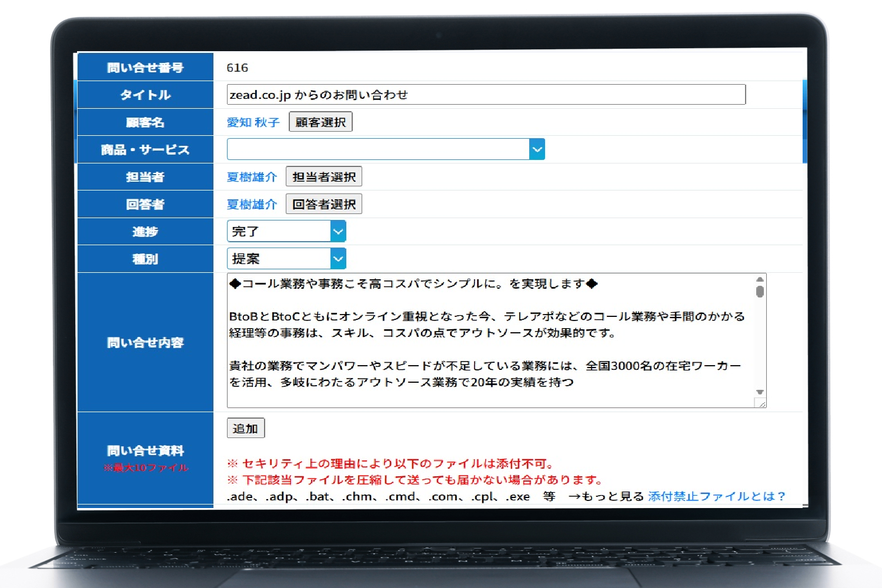Open 夏樹雄介 link in the 担当者 row
This screenshot has height=588, width=882.
(252, 177)
